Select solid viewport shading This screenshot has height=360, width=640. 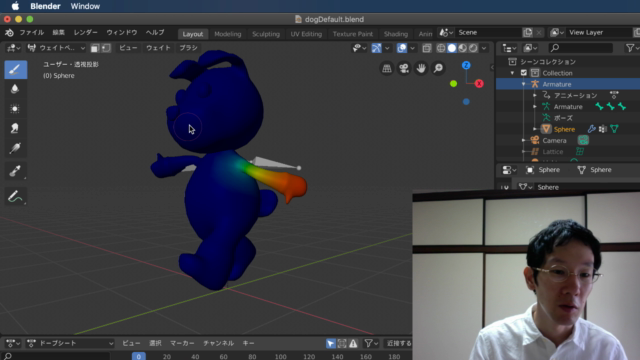[452, 48]
